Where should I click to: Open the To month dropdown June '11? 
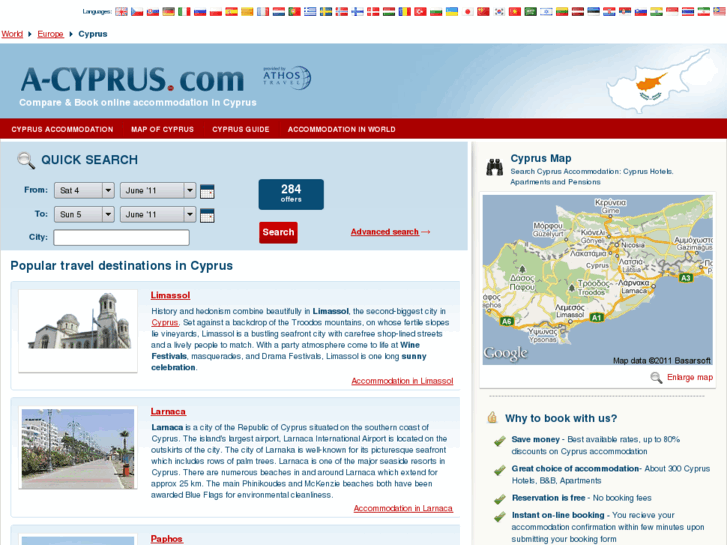[158, 214]
